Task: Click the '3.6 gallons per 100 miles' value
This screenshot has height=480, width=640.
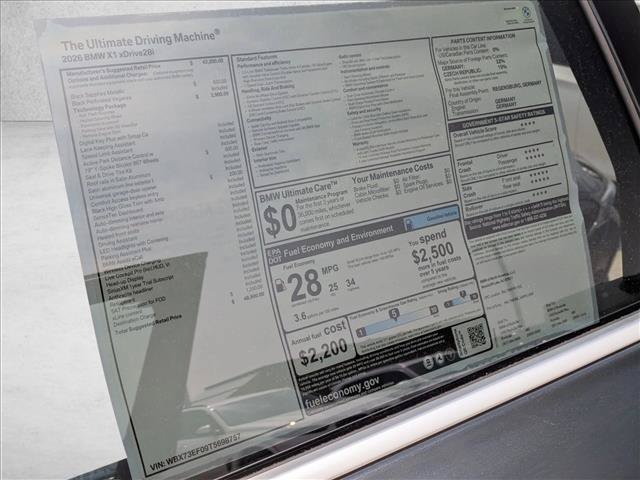Action: click(316, 314)
